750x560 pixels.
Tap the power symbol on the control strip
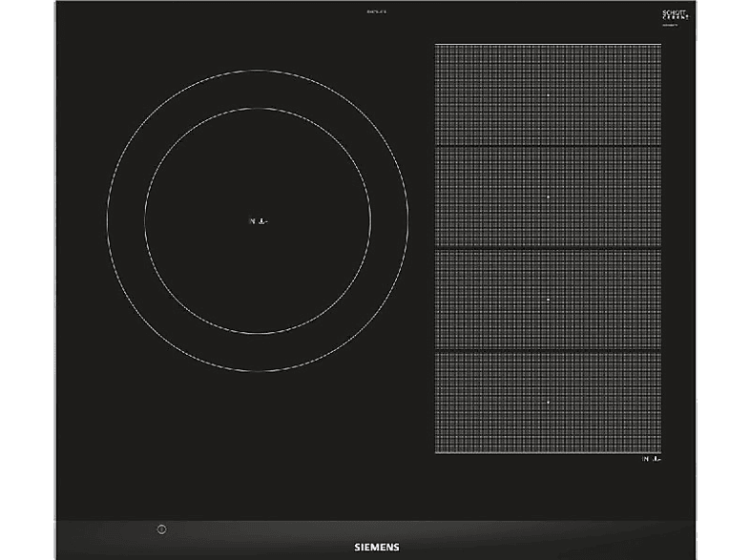(x=161, y=529)
